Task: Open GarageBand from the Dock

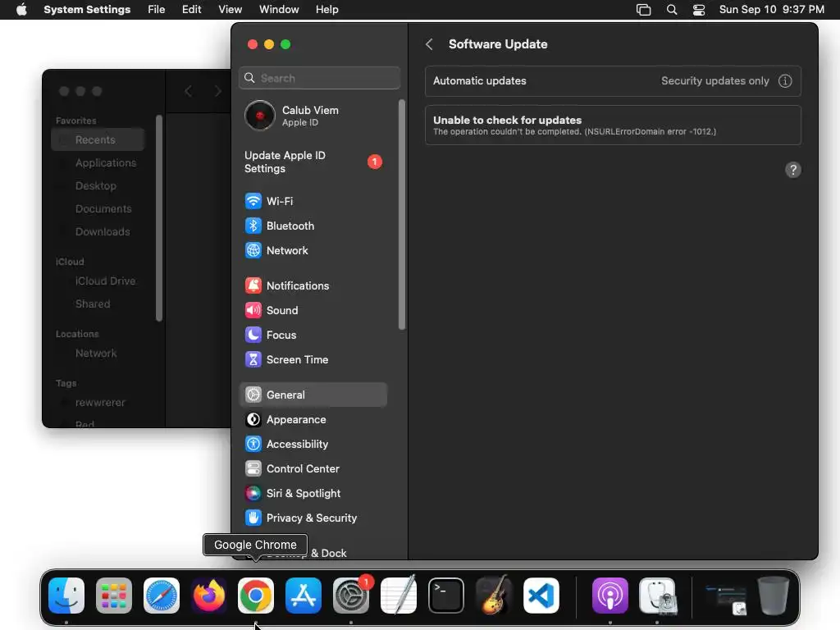Action: point(493,596)
